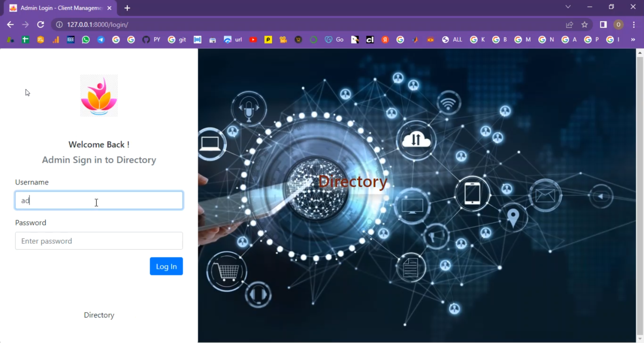Focus the Username input field
Screen dimensions: 644x343
pyautogui.click(x=99, y=200)
